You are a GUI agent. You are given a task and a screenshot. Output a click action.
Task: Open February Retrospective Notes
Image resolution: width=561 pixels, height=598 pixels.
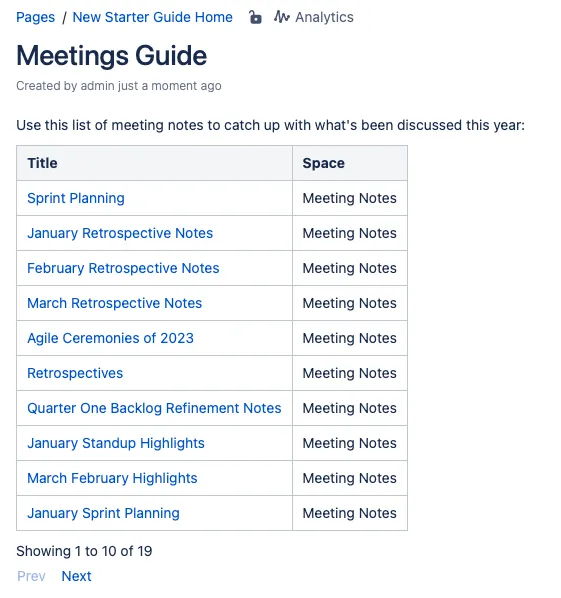(123, 268)
